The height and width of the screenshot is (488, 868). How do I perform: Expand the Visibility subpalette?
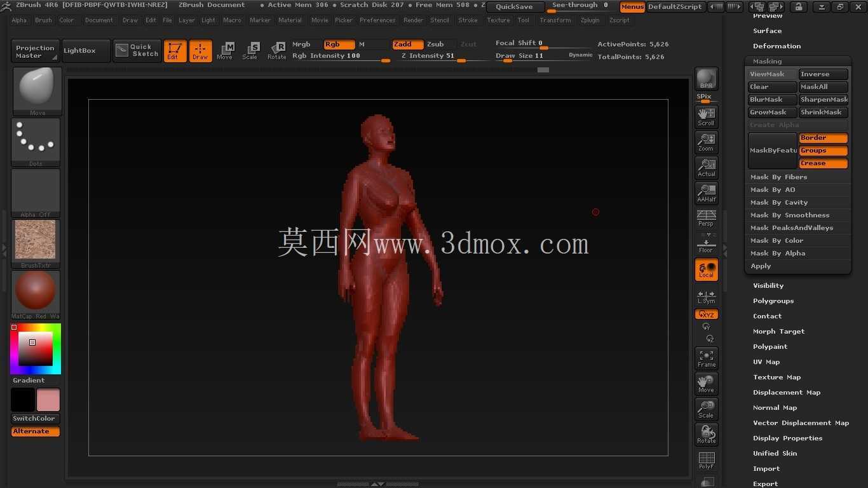click(x=768, y=286)
